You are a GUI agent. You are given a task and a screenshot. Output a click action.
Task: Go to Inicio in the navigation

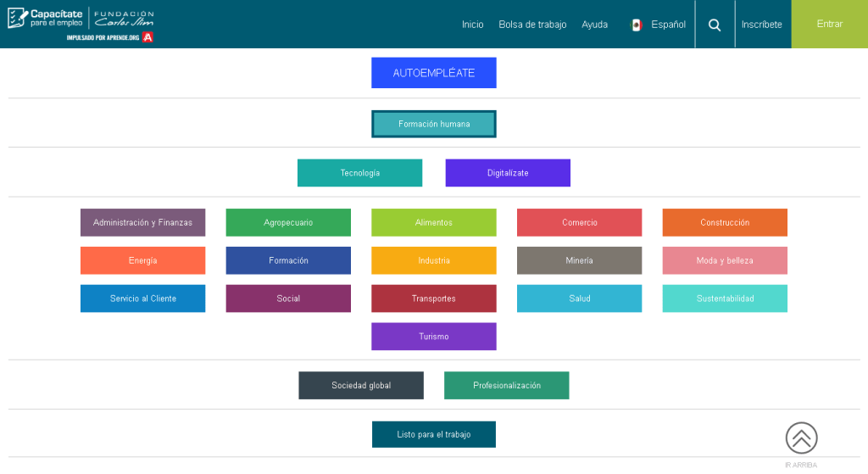[x=472, y=25]
